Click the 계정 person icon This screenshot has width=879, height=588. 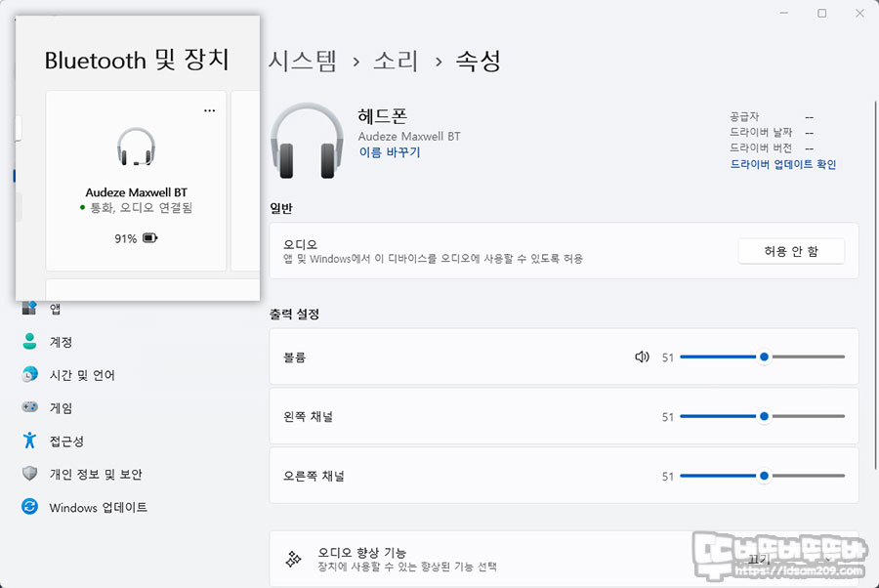pos(29,341)
